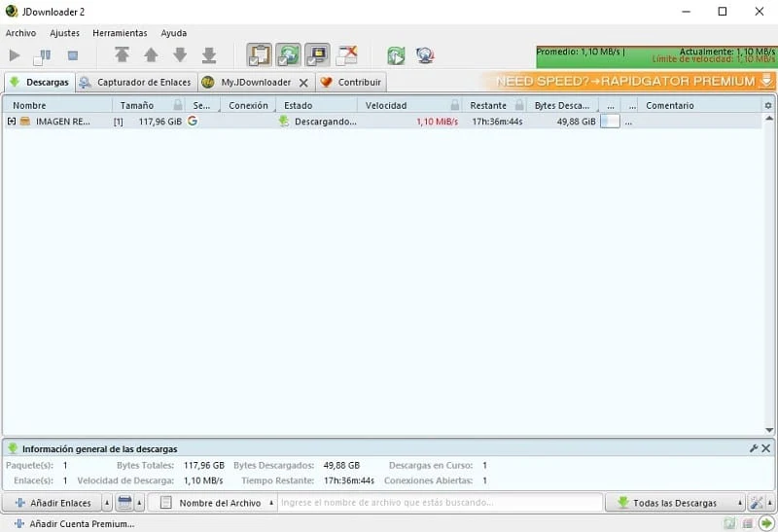778x532 pixels.
Task: Sort by Comentario column header
Action: [x=699, y=105]
